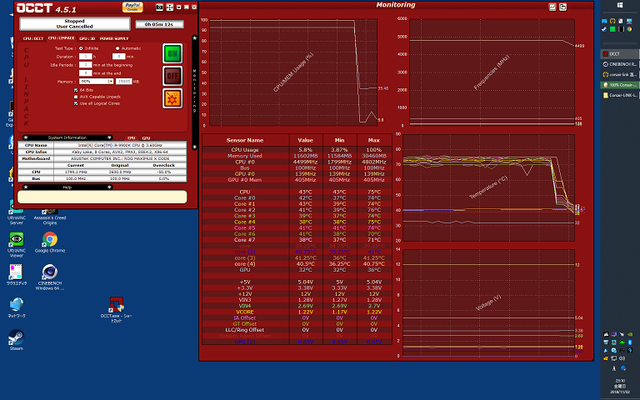Click the Duration hours field

(x=85, y=56)
